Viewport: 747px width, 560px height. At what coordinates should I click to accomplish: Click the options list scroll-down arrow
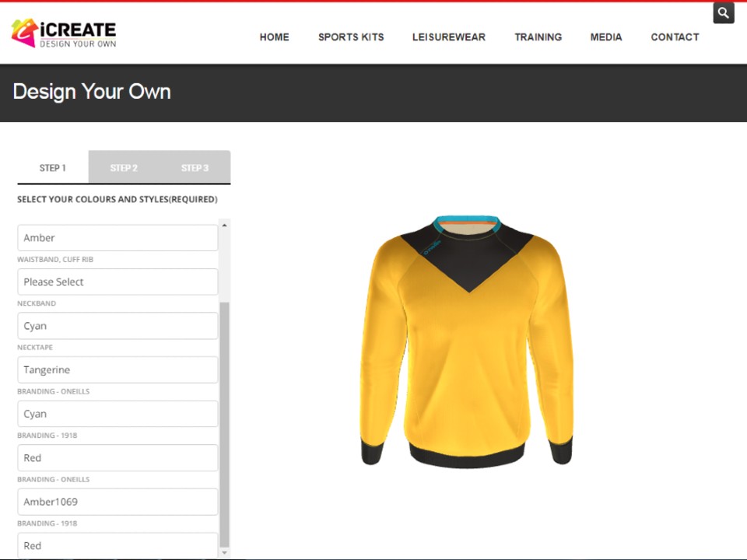pyautogui.click(x=225, y=552)
